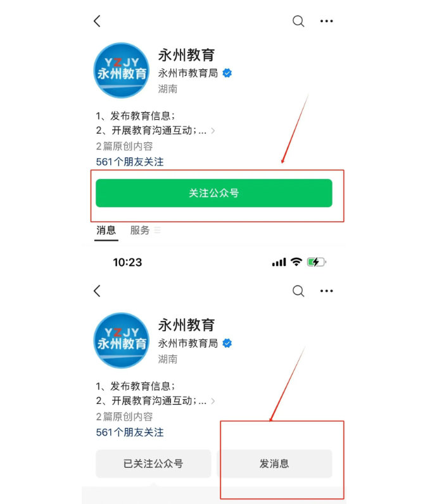The image size is (430, 504).
Task: Open the three-dot menu in the upper screen
Action: coord(327,22)
